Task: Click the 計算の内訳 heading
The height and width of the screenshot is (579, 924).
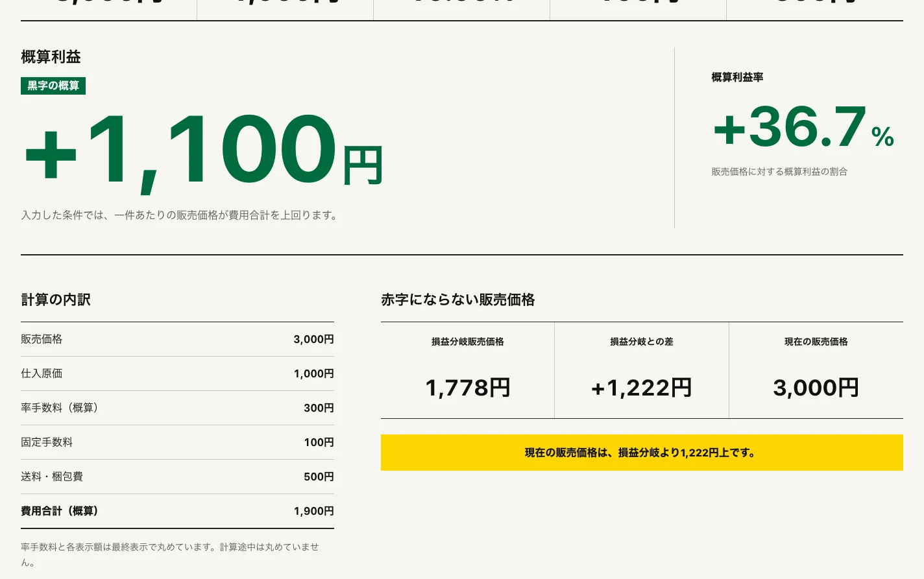Action: 56,300
